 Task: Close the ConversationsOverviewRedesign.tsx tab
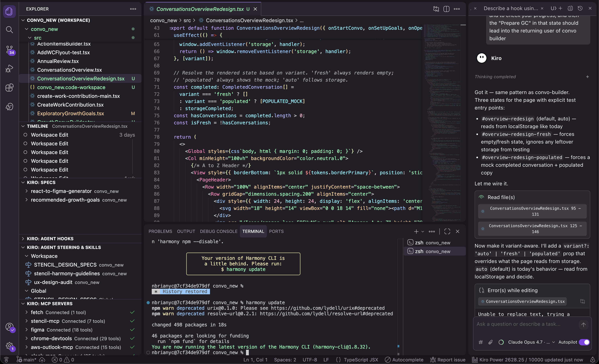click(x=255, y=9)
